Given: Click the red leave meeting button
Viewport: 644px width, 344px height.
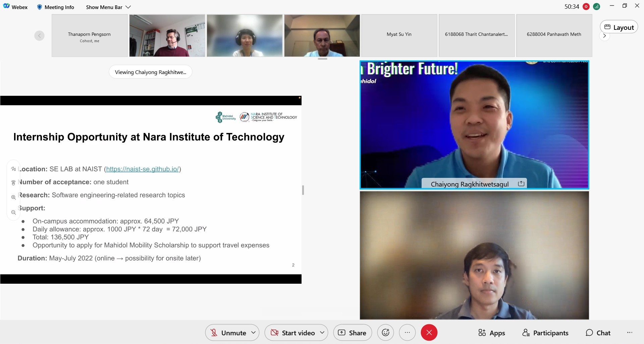Looking at the screenshot, I should pyautogui.click(x=429, y=333).
